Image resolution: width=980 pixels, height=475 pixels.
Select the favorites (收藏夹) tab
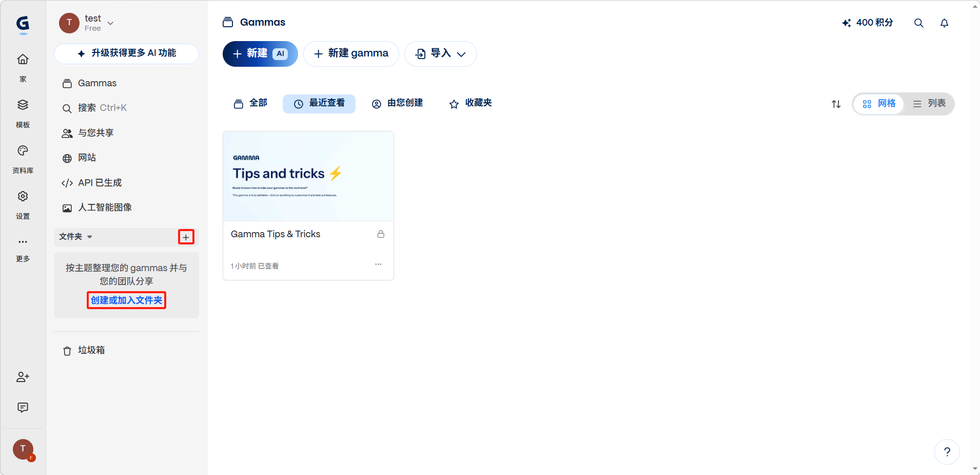point(471,104)
